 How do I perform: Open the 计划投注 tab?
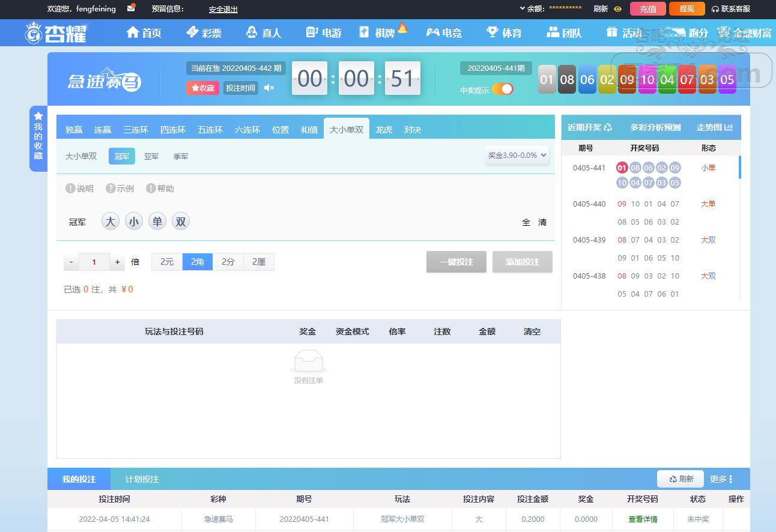tap(142, 479)
